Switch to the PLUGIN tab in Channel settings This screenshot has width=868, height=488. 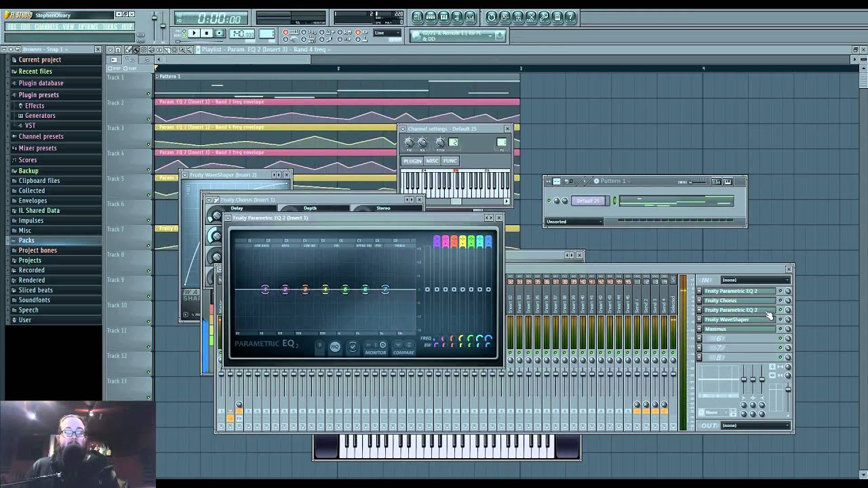pos(412,161)
